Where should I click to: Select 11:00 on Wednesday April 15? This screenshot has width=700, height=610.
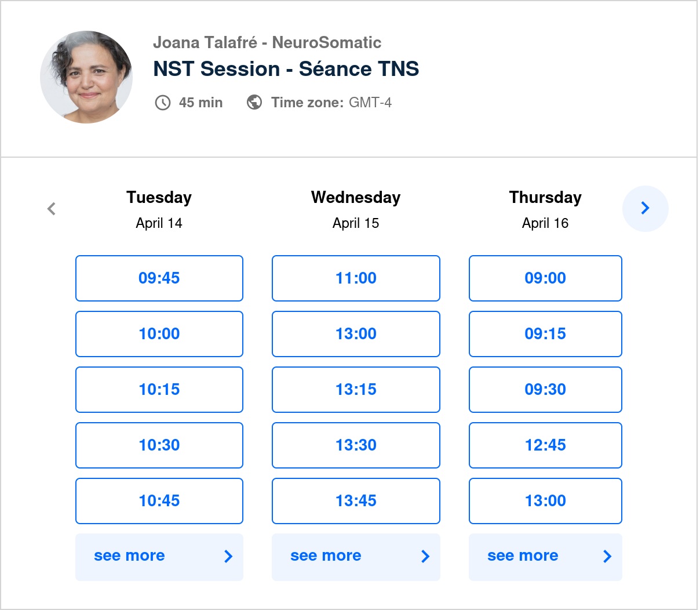tap(356, 278)
